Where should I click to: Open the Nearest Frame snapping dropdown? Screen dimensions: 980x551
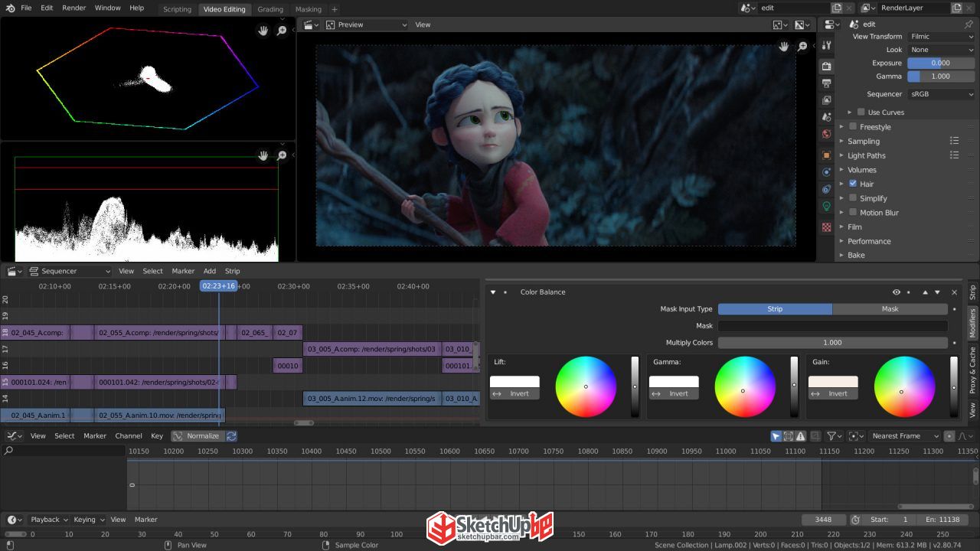(x=905, y=436)
